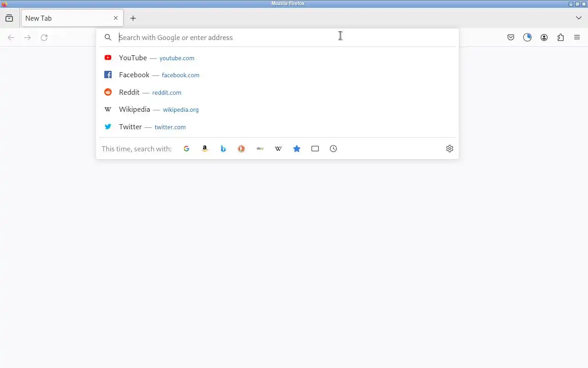Viewport: 588px width, 368px height.
Task: Click the reddit.com link text
Action: (x=167, y=93)
